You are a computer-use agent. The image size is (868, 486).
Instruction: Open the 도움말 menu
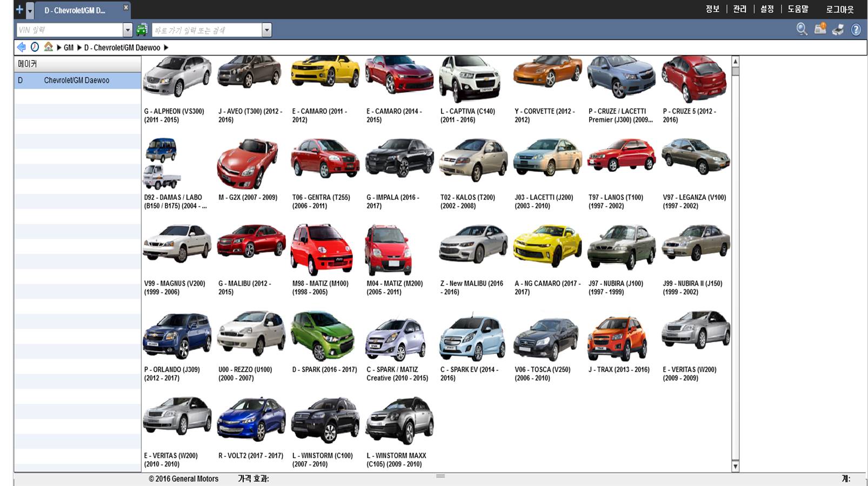798,9
